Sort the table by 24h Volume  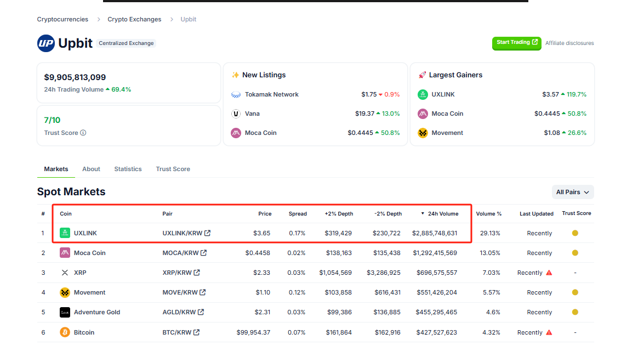tap(443, 214)
